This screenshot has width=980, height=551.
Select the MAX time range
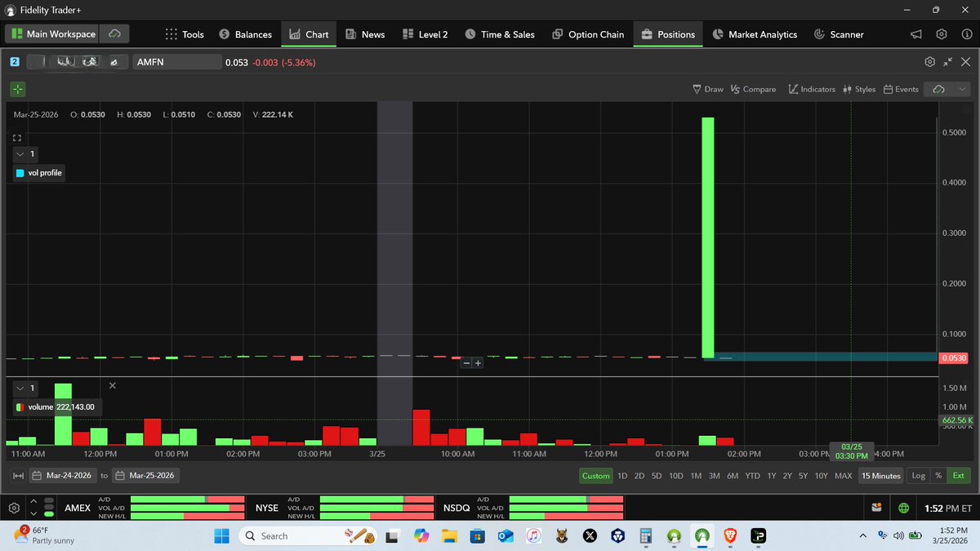(x=843, y=476)
